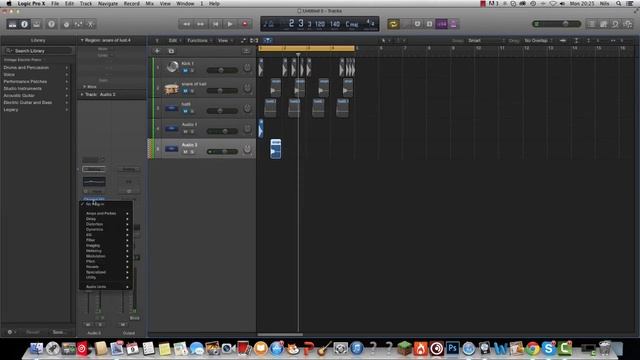Open the View menu in Tracks area
The height and width of the screenshot is (360, 640).
225,40
